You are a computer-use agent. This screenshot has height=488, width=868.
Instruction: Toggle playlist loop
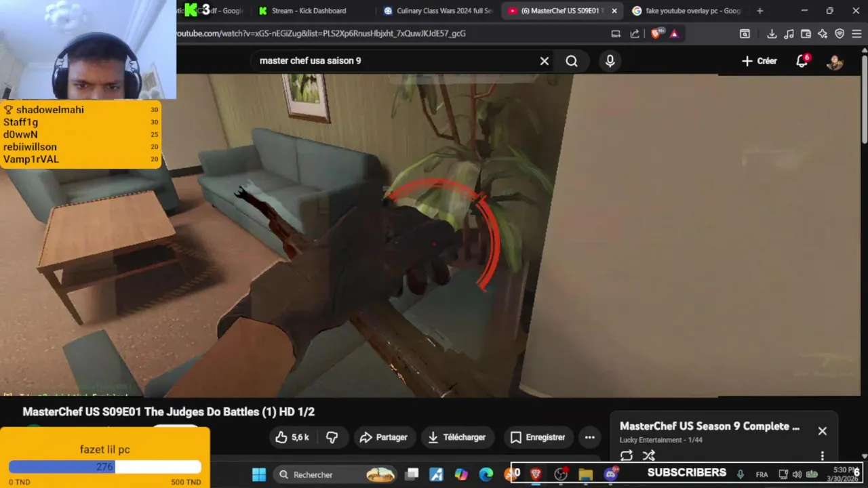627,455
